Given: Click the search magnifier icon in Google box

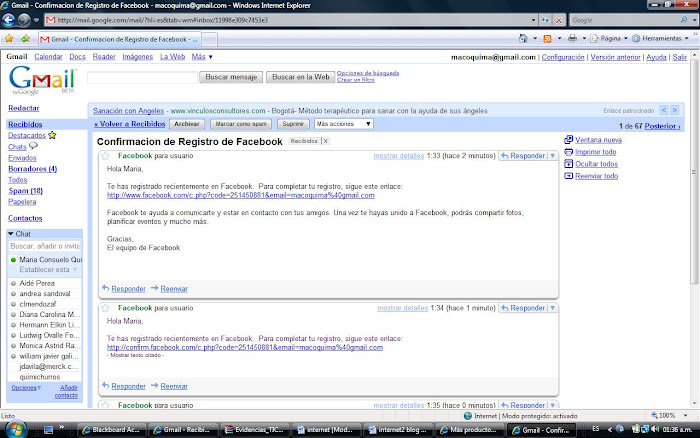Looking at the screenshot, I should pyautogui.click(x=684, y=20).
